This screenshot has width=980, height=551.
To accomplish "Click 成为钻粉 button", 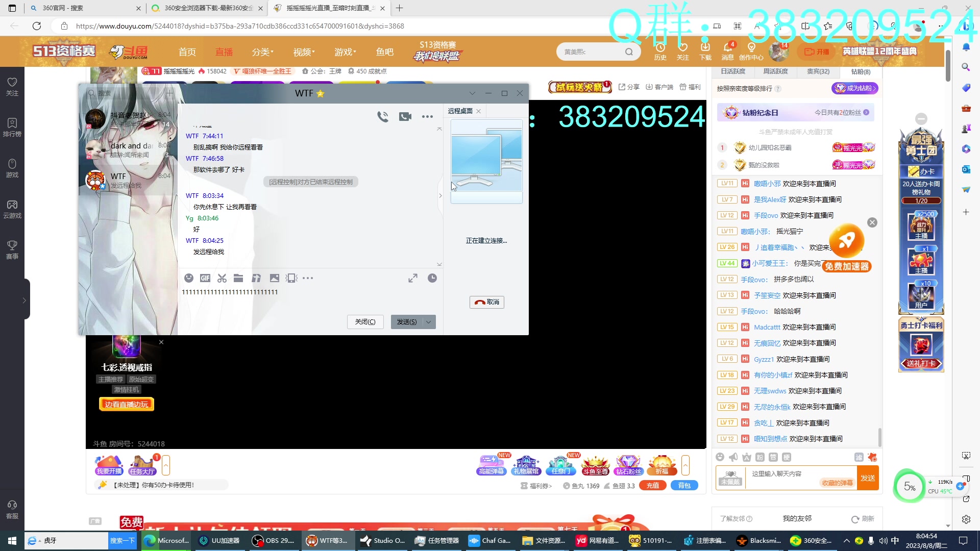I will [855, 88].
